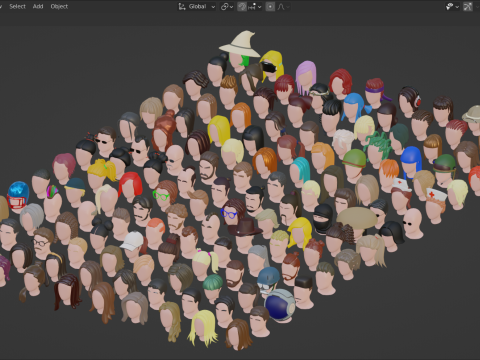Open the snapping options dropdown
This screenshot has height=360, width=480.
pyautogui.click(x=255, y=6)
